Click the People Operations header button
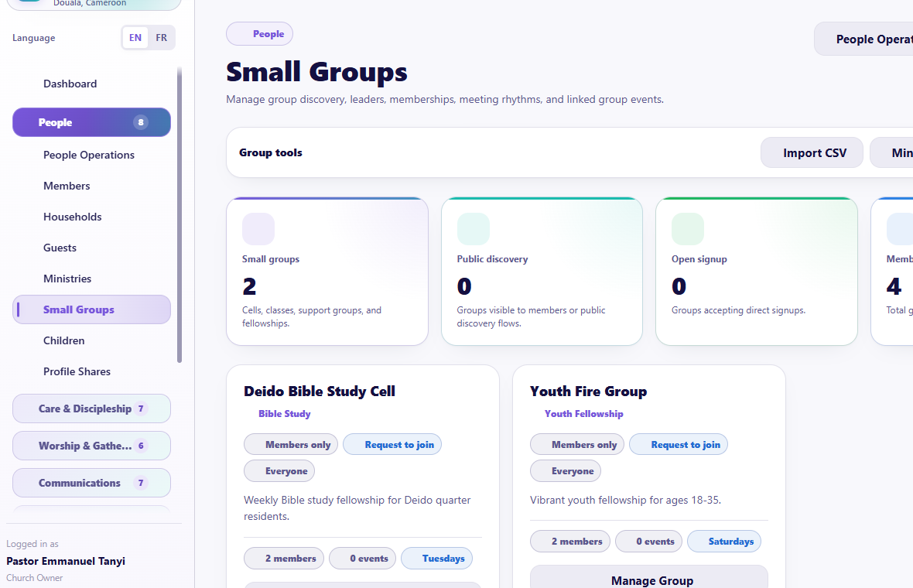The image size is (913, 588). click(863, 39)
